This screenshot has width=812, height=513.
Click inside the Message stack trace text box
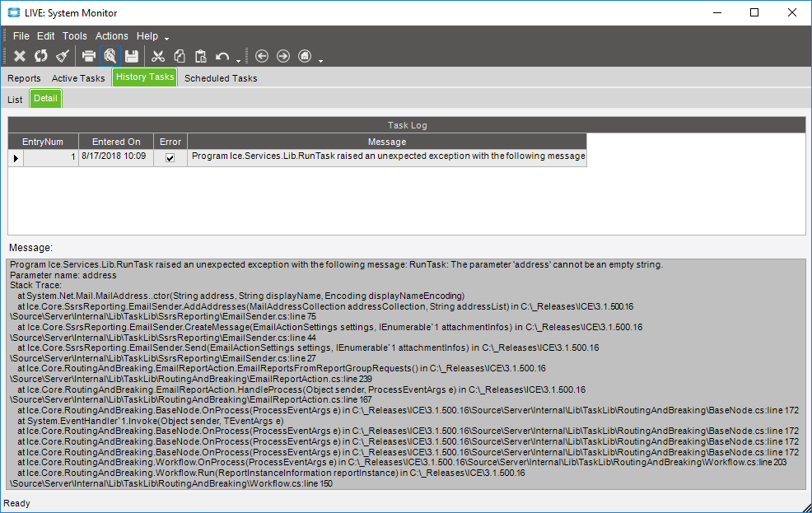[406, 374]
